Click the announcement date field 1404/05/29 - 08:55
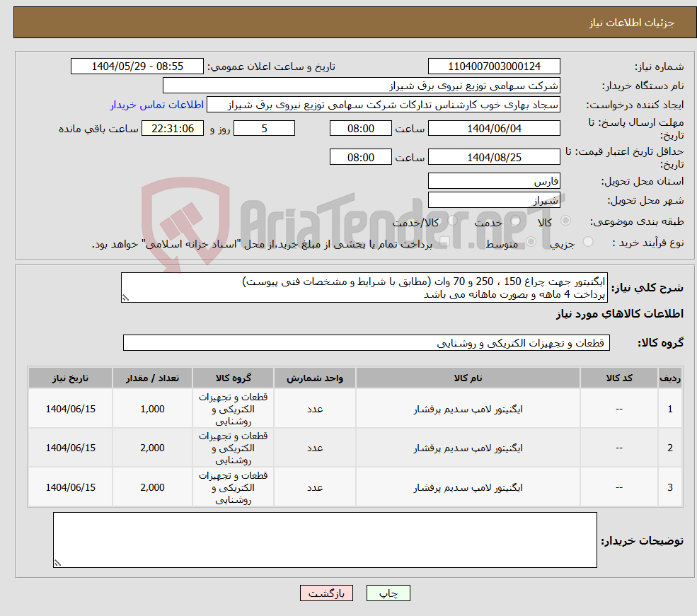Viewport: 697px width, 616px height. 137,66
